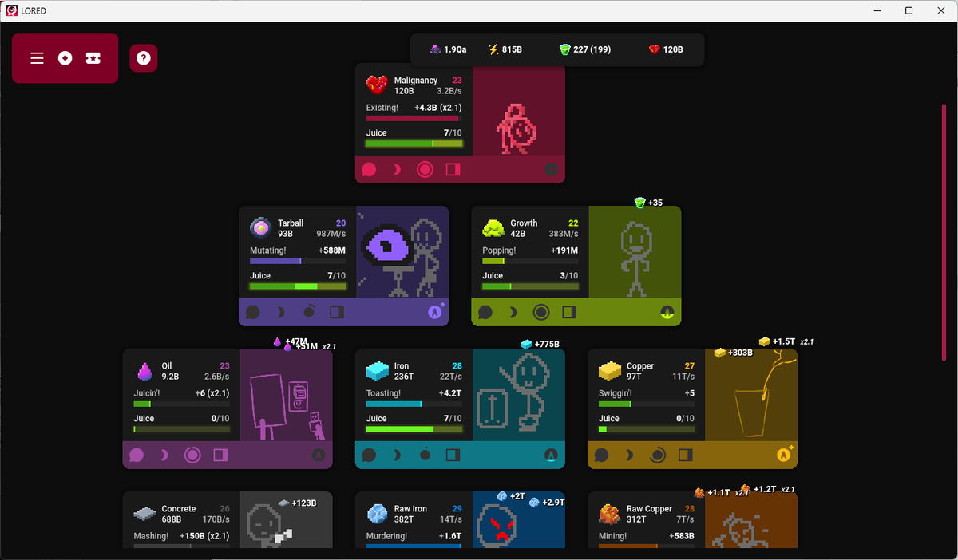The height and width of the screenshot is (560, 958).
Task: Toggle the Iron moon sleep icon
Action: click(397, 455)
